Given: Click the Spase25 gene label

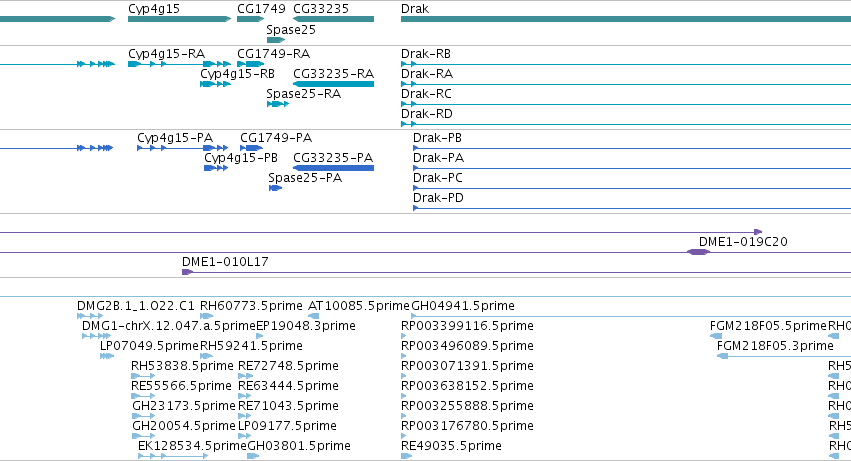Looking at the screenshot, I should 291,30.
